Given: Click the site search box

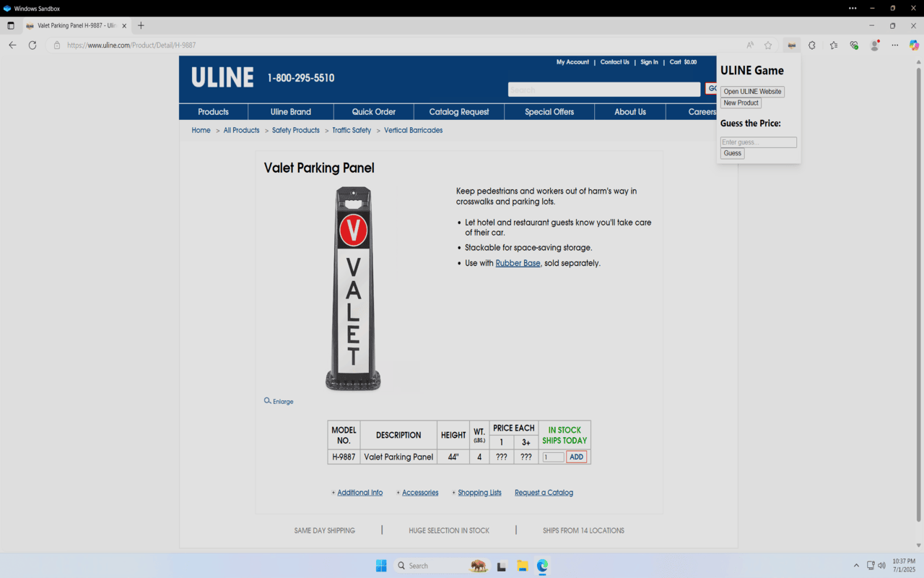Looking at the screenshot, I should 604,90.
